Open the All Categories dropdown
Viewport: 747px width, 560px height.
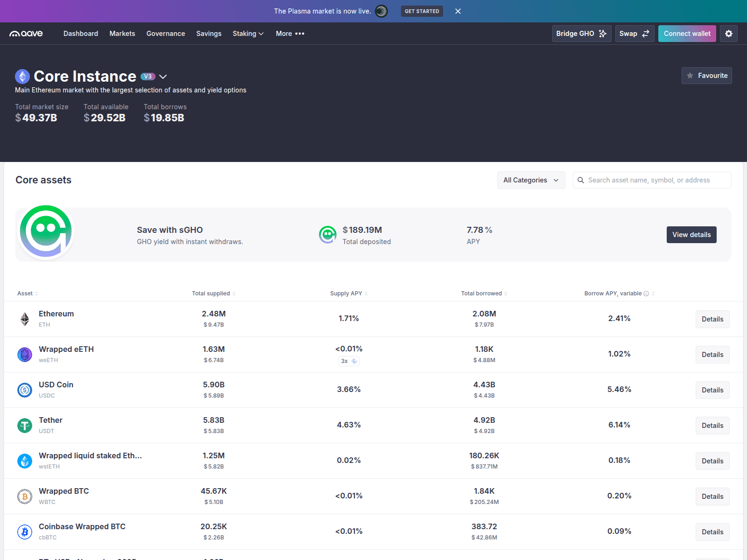531,180
